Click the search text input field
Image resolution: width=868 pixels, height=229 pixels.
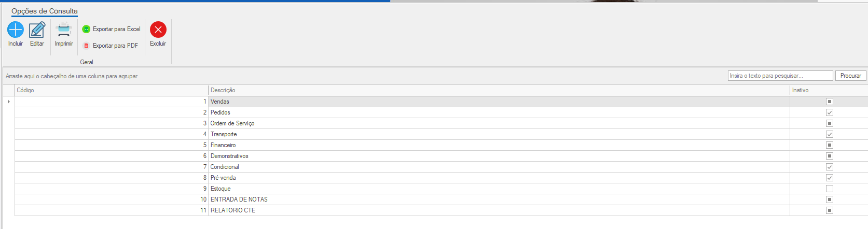pyautogui.click(x=780, y=76)
